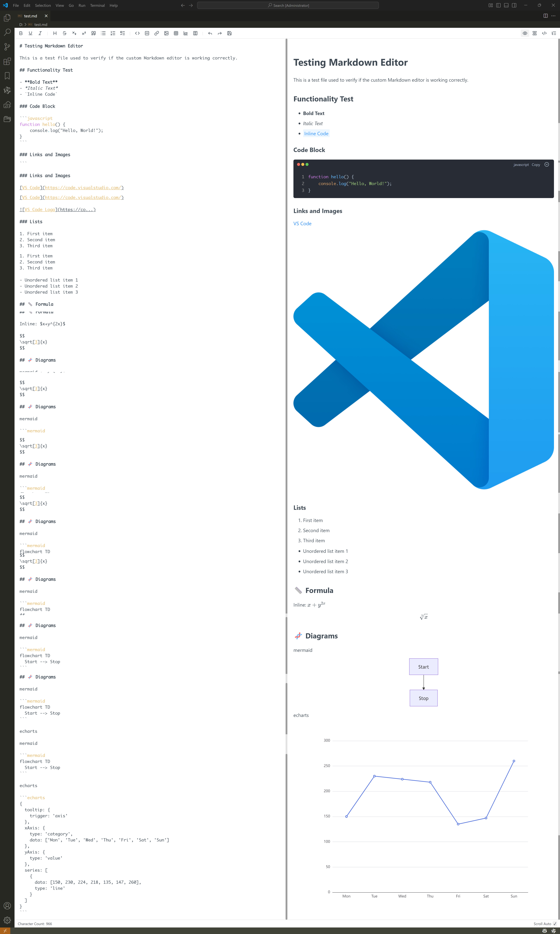Viewport: 560px width, 934px height.
Task: Insert a chart via the toolbar chart icon
Action: coord(186,33)
